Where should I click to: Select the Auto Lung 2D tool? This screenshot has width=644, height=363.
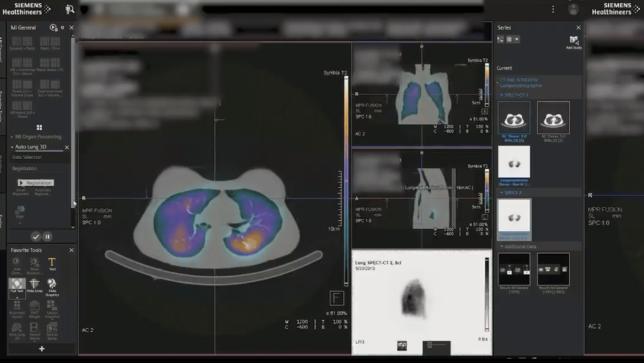(18, 330)
